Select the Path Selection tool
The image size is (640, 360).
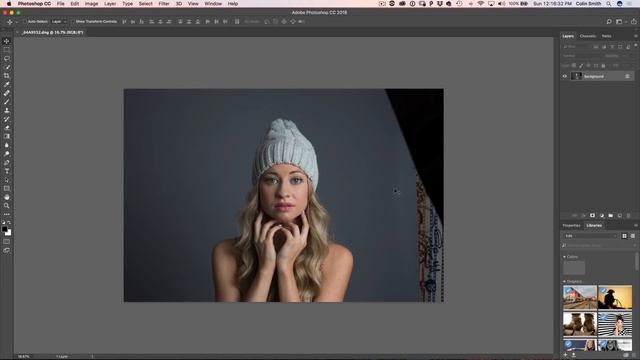(x=7, y=180)
